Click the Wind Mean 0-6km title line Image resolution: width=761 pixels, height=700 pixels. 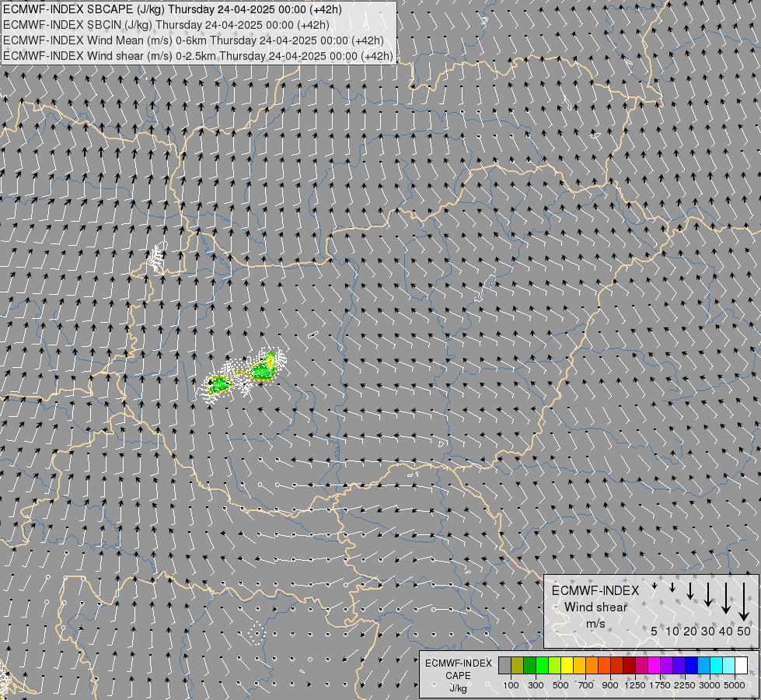click(193, 40)
